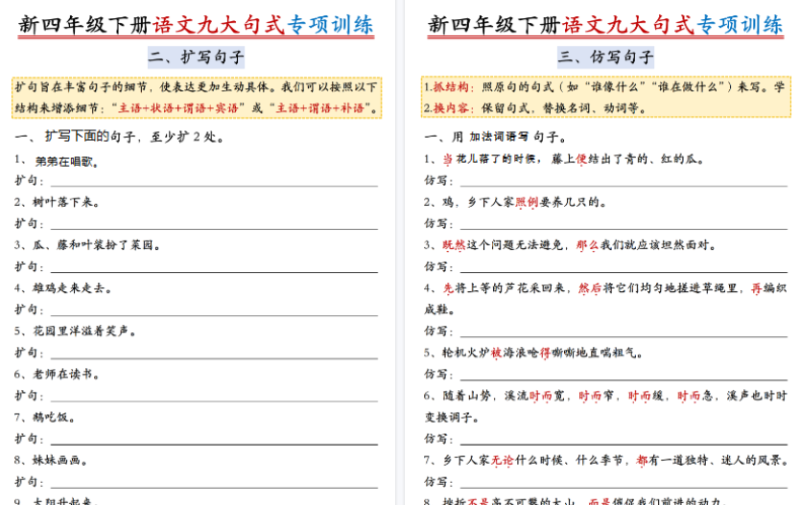Click the red word "当" before "花儿落了的时候"
This screenshot has height=505, width=800.
[x=448, y=159]
